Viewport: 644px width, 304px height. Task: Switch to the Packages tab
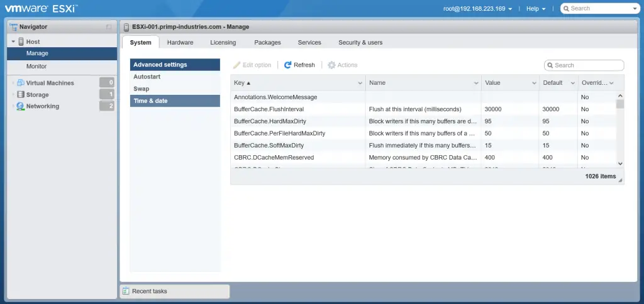[267, 42]
